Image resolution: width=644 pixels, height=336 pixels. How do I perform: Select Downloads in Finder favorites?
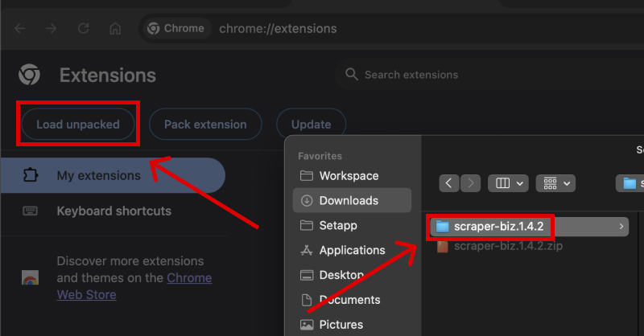coord(352,200)
